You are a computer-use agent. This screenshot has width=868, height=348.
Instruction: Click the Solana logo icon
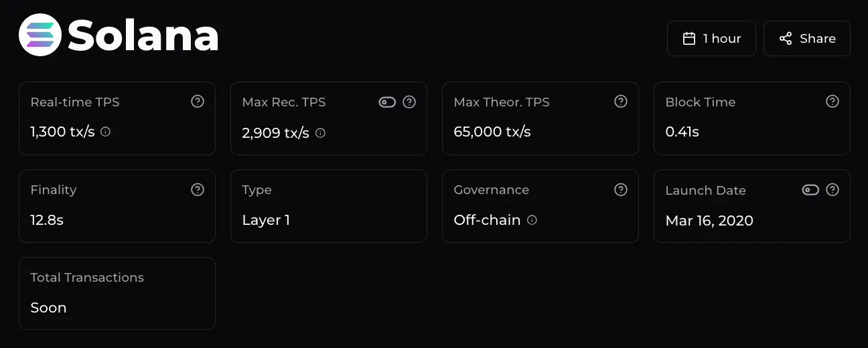(x=40, y=35)
